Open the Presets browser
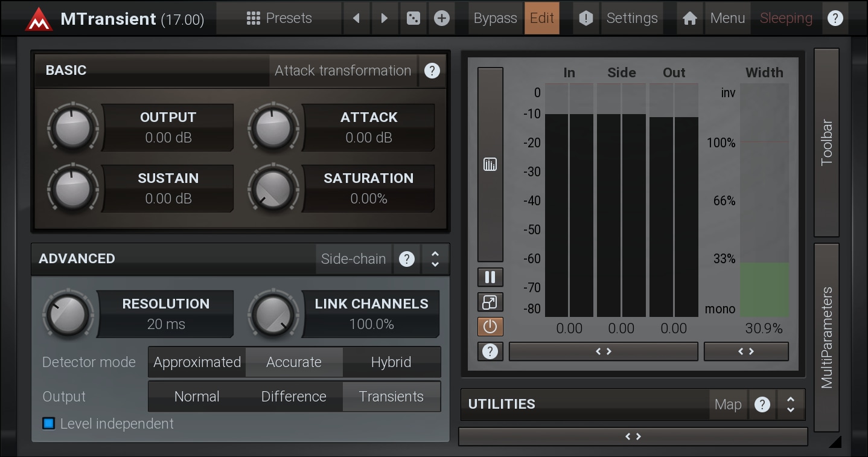 pyautogui.click(x=279, y=18)
